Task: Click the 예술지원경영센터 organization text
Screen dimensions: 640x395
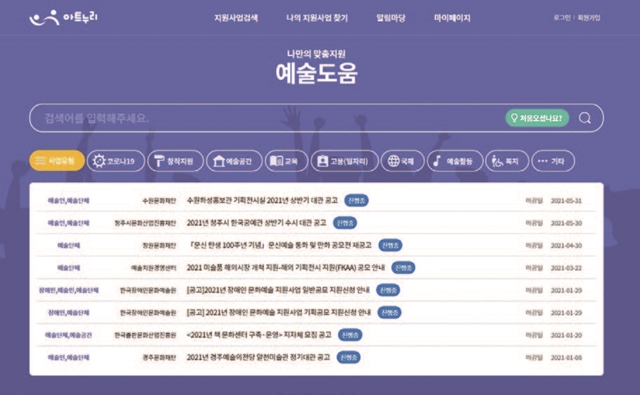Action: 153,268
